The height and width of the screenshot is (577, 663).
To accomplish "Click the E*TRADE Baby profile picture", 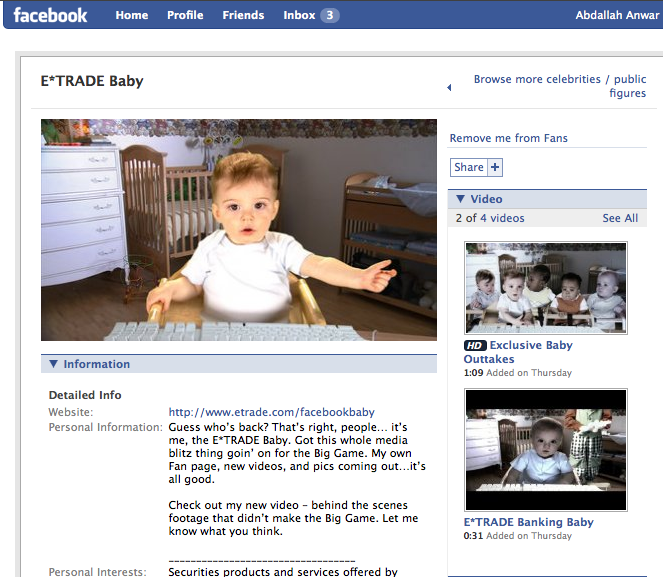I will (x=239, y=230).
